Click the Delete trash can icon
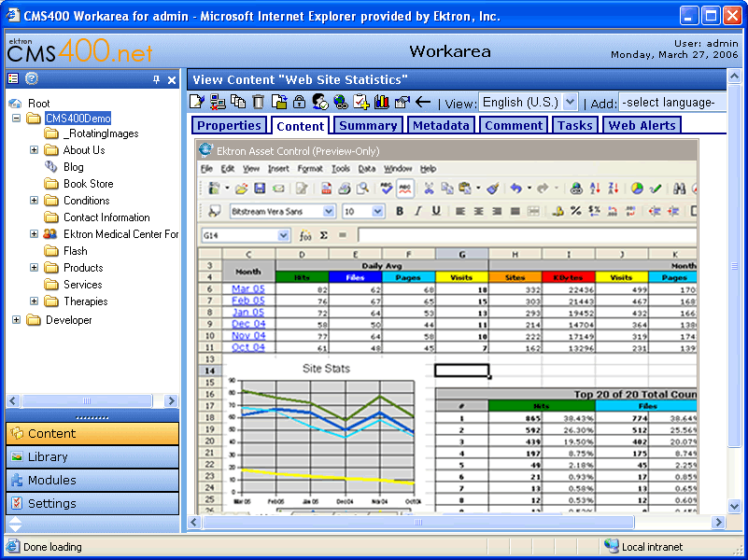 [258, 102]
